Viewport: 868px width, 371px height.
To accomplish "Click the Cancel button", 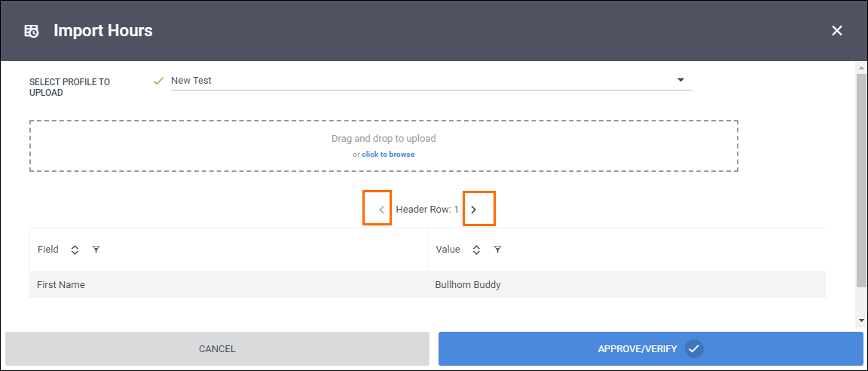I will coord(217,349).
